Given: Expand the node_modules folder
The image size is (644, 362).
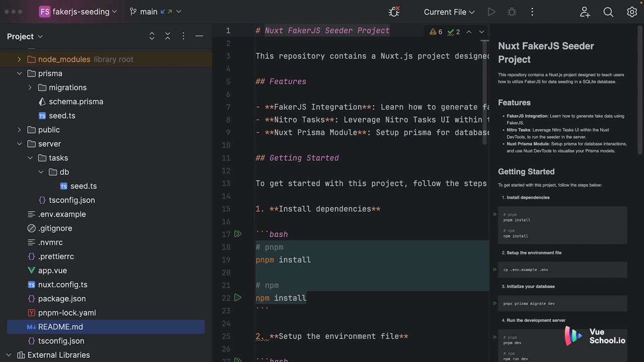Looking at the screenshot, I should coord(19,59).
